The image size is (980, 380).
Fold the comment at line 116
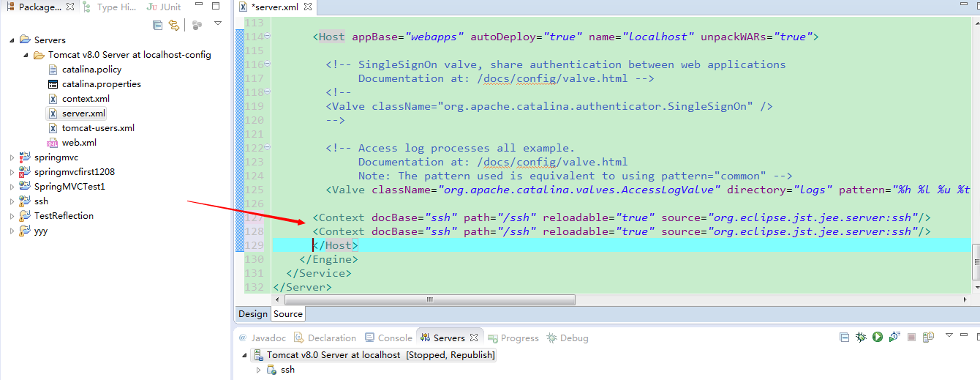(x=267, y=64)
